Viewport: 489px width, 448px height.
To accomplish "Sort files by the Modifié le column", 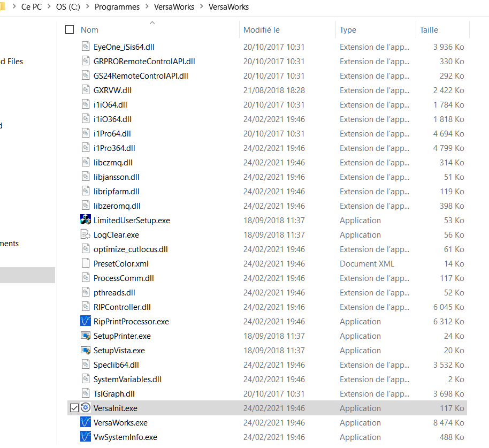I will coord(261,29).
